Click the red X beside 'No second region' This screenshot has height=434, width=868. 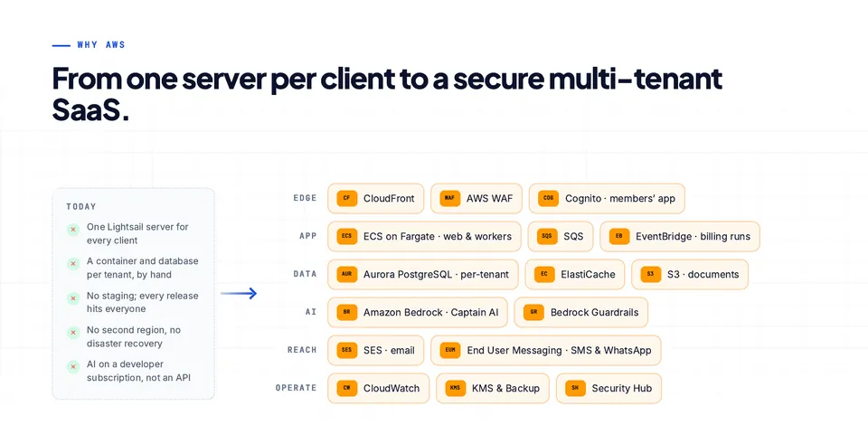point(73,333)
